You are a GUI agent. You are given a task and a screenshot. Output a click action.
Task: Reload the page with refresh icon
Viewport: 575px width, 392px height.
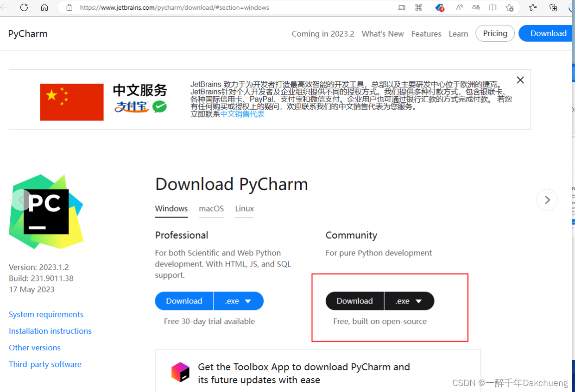pos(24,7)
